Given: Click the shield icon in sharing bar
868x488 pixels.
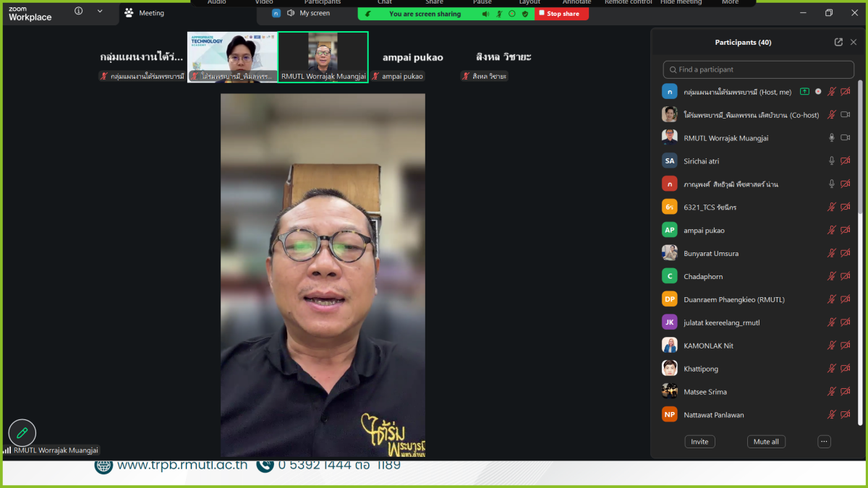Looking at the screenshot, I should (525, 14).
